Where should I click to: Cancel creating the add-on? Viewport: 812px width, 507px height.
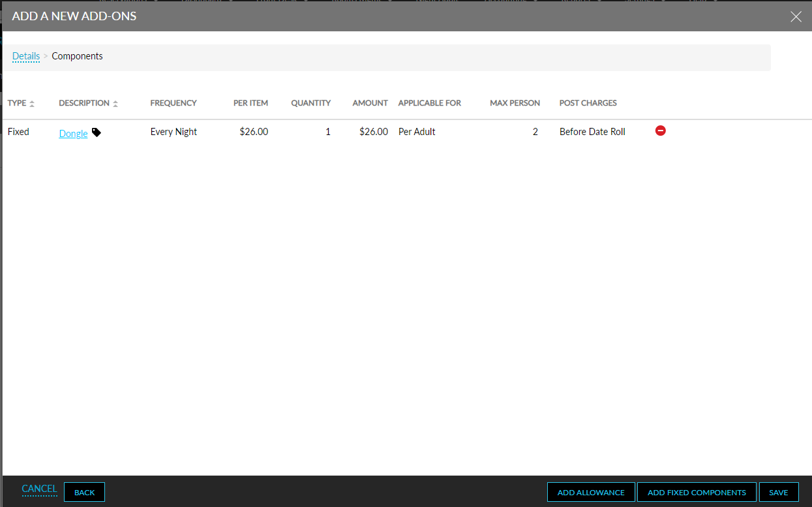[39, 489]
